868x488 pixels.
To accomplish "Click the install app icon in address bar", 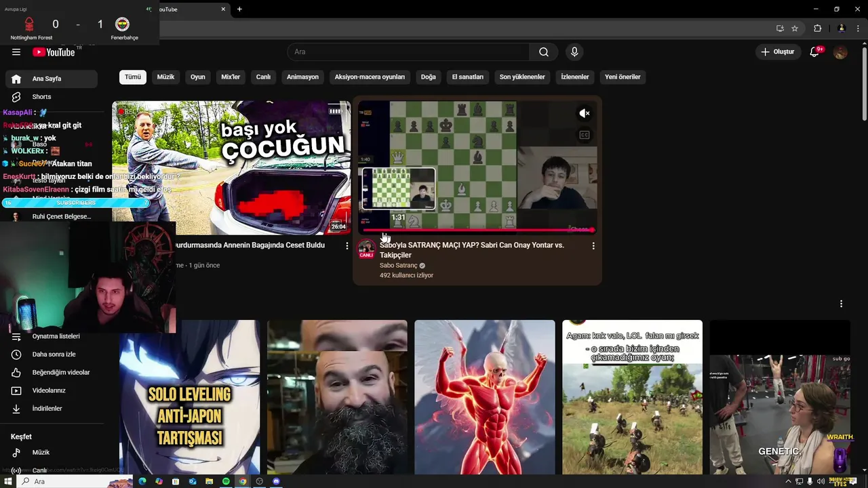I will coord(780,28).
